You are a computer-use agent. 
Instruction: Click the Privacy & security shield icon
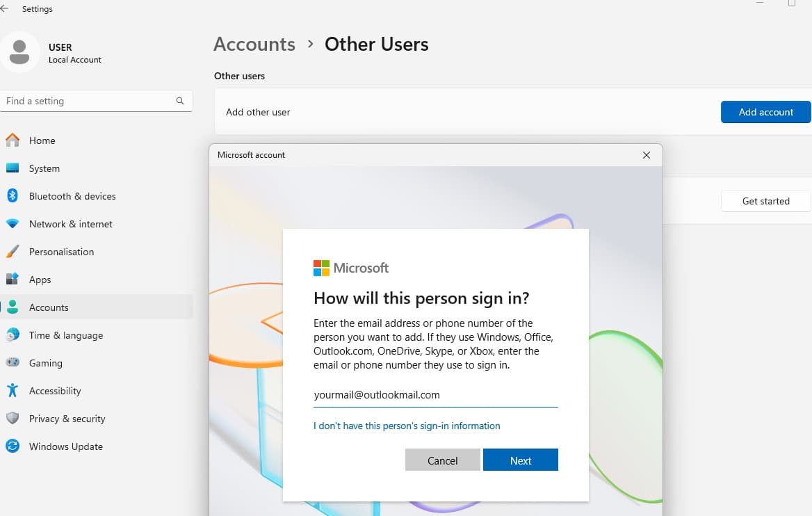coord(13,419)
